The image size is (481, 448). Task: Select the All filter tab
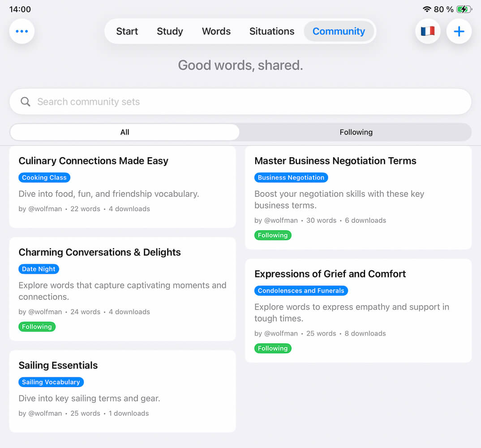point(125,132)
